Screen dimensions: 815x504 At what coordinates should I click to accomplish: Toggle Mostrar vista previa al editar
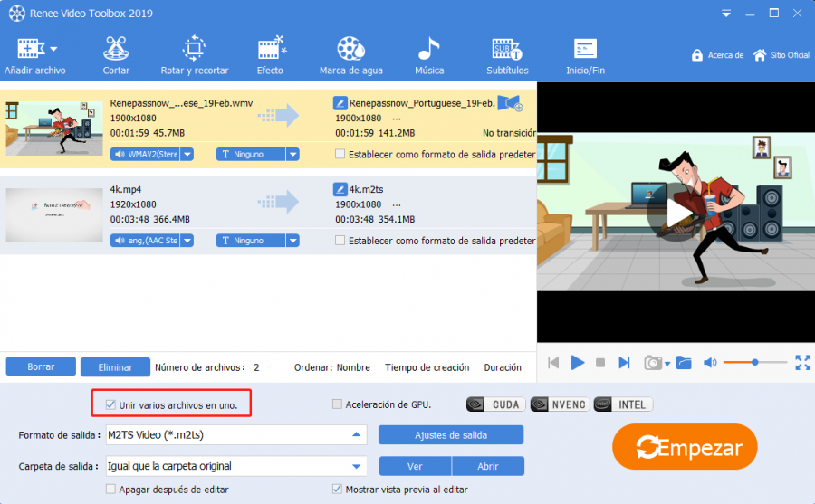click(x=337, y=489)
